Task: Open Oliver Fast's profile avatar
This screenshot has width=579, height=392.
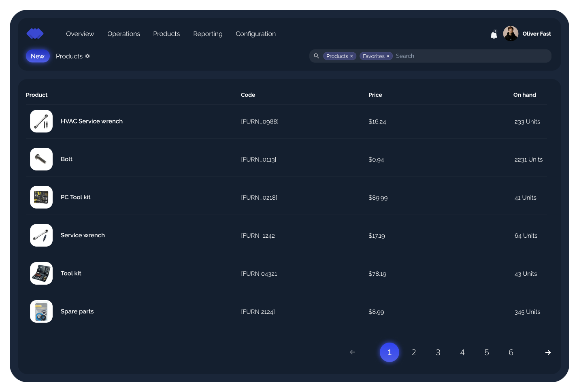Action: point(511,34)
